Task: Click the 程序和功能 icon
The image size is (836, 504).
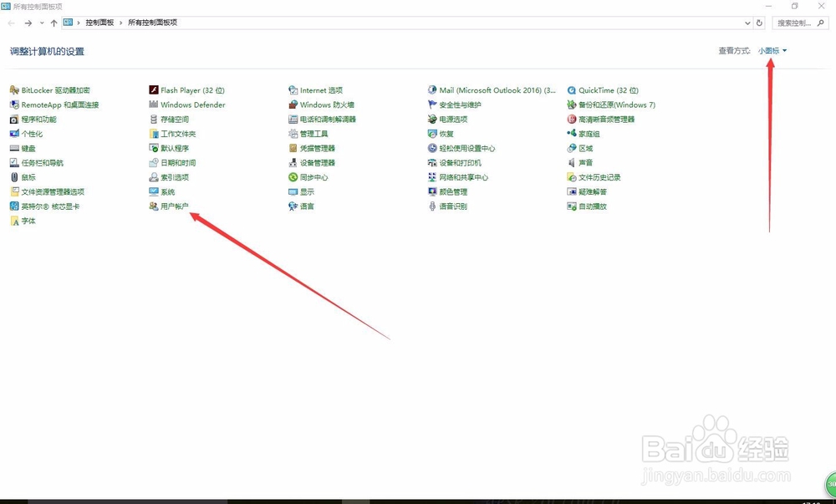Action: 14,120
